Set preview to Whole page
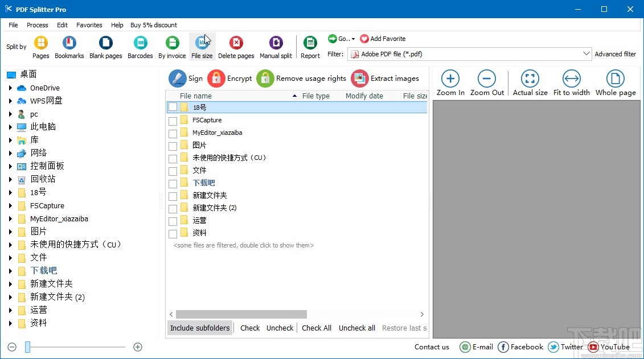644x359 pixels. coord(616,83)
